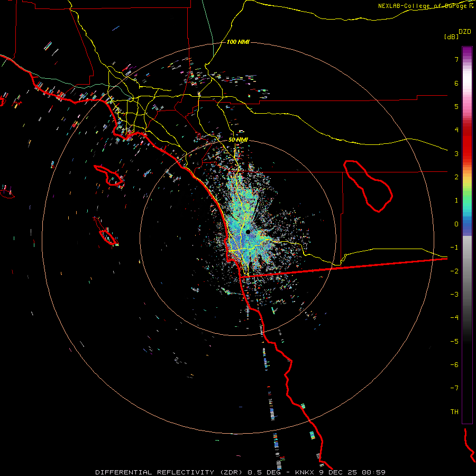This screenshot has height=476, width=476.
Task: Click the -2 legend tick label
Action: tap(454, 271)
